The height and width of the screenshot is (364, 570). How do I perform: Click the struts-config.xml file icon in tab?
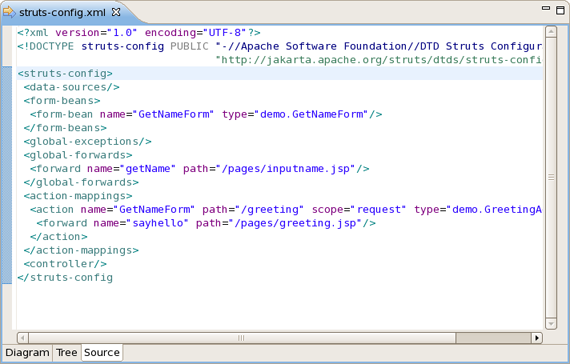point(9,12)
